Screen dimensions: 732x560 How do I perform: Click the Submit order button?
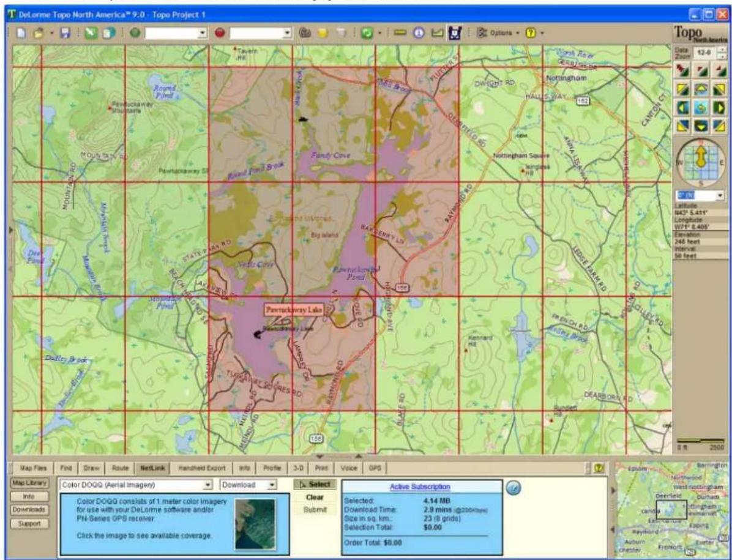coord(315,510)
